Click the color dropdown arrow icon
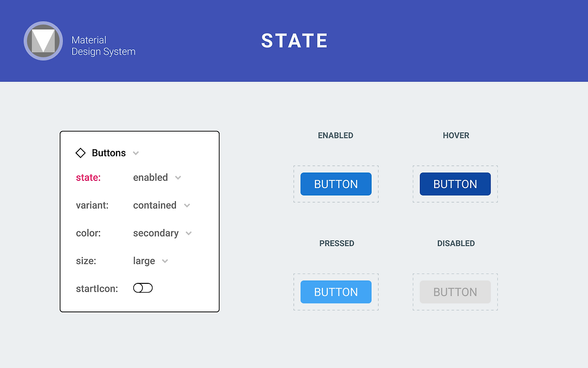 (188, 233)
